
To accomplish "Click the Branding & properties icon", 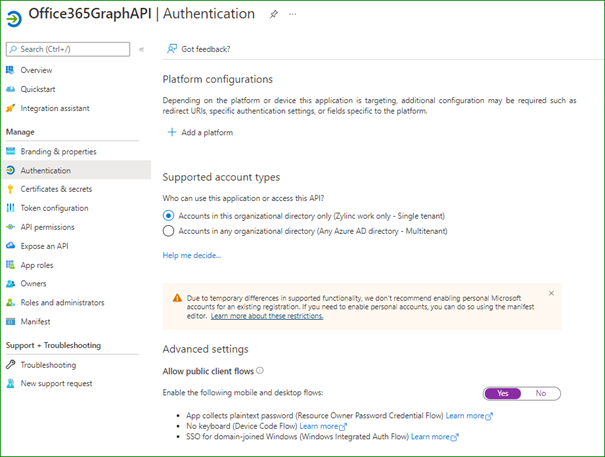I will (10, 151).
